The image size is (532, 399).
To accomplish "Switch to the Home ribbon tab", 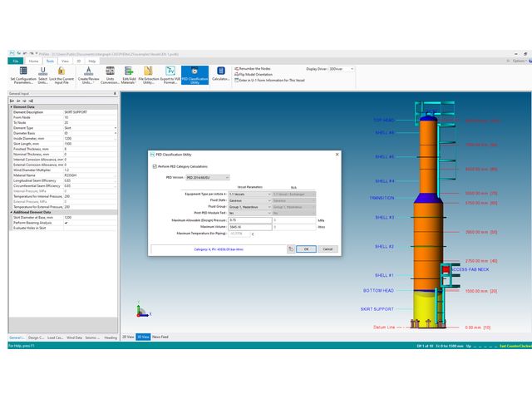I will pos(33,61).
